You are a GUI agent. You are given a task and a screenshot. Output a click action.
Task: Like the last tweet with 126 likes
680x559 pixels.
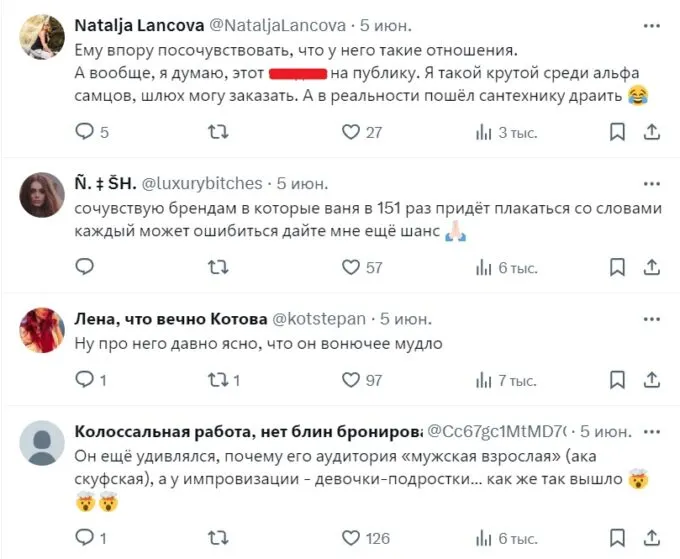click(351, 539)
